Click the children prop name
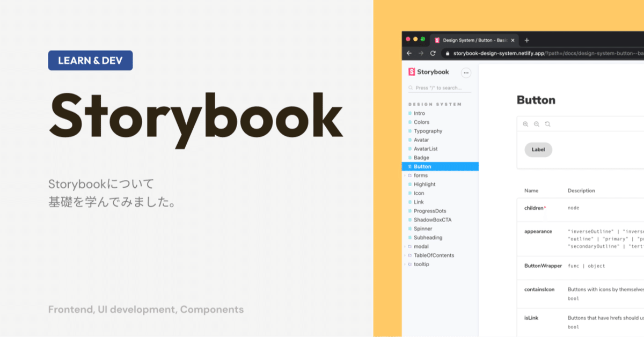 [534, 208]
